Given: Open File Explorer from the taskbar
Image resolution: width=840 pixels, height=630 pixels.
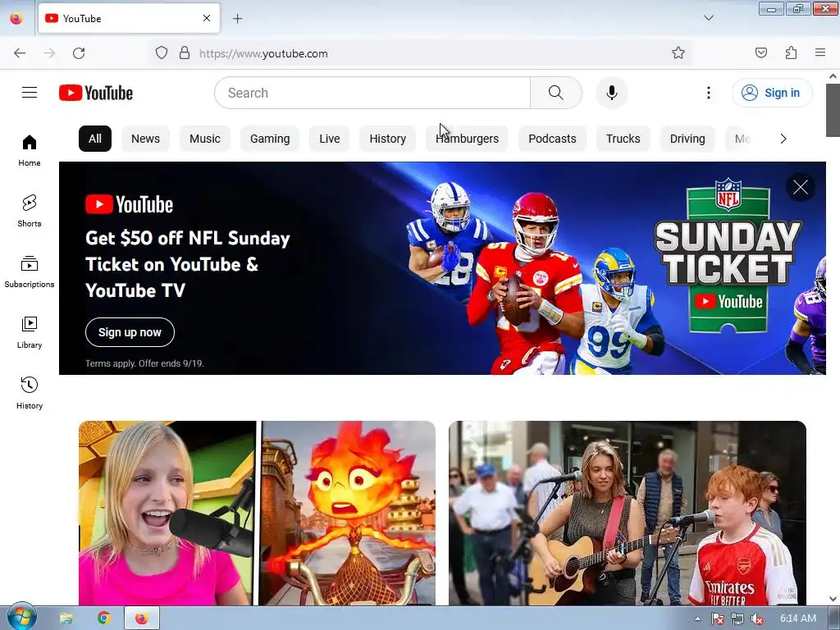Looking at the screenshot, I should click(66, 619).
